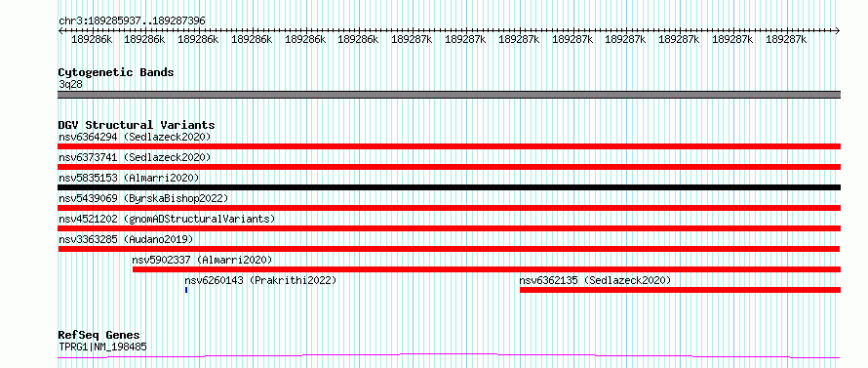Image resolution: width=868 pixels, height=368 pixels.
Task: Open the TPRG1|NM_198485 gene label
Action: tap(103, 348)
